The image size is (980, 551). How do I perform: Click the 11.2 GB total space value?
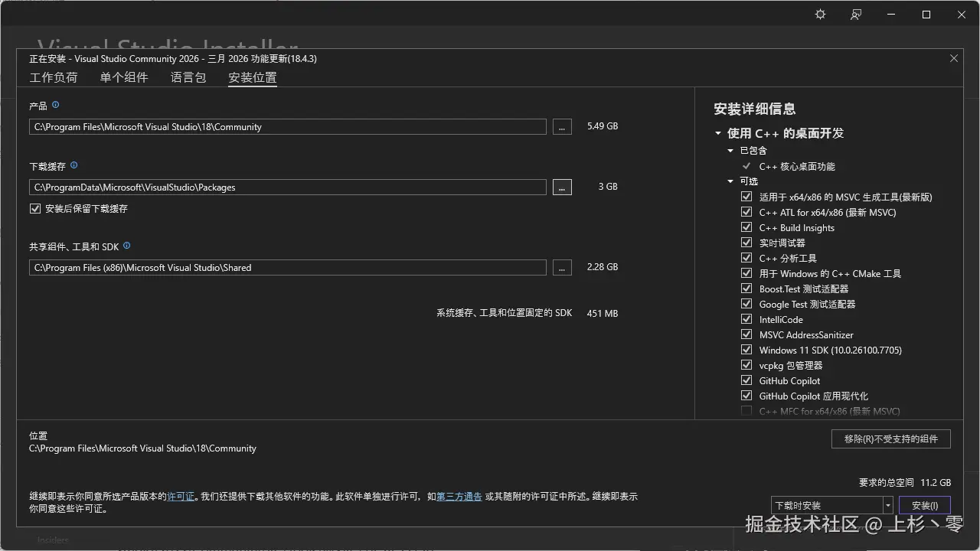[x=936, y=483]
